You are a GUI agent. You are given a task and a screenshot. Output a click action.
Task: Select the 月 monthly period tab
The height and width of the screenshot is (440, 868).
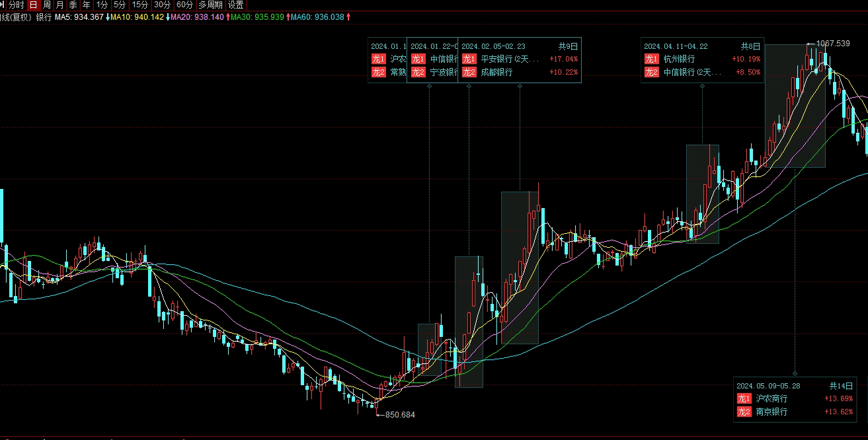(x=60, y=5)
